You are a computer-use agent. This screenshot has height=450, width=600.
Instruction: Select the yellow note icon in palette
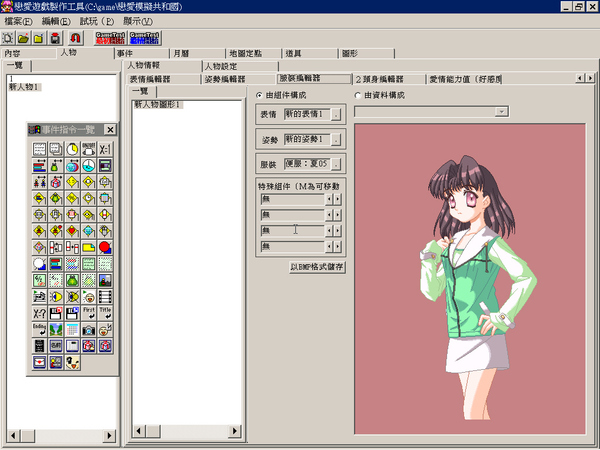88,248
